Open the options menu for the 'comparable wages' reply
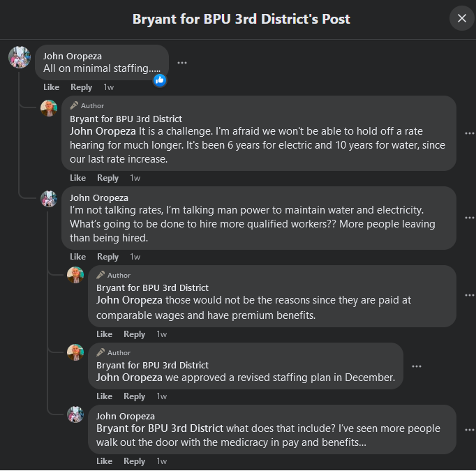Viewport: 476px width, 471px height. [x=469, y=295]
